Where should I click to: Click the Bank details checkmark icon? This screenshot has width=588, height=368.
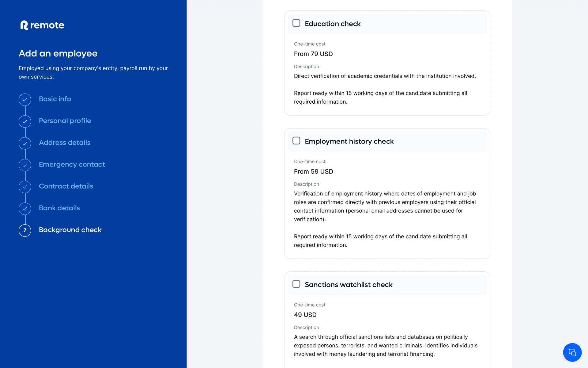(25, 209)
